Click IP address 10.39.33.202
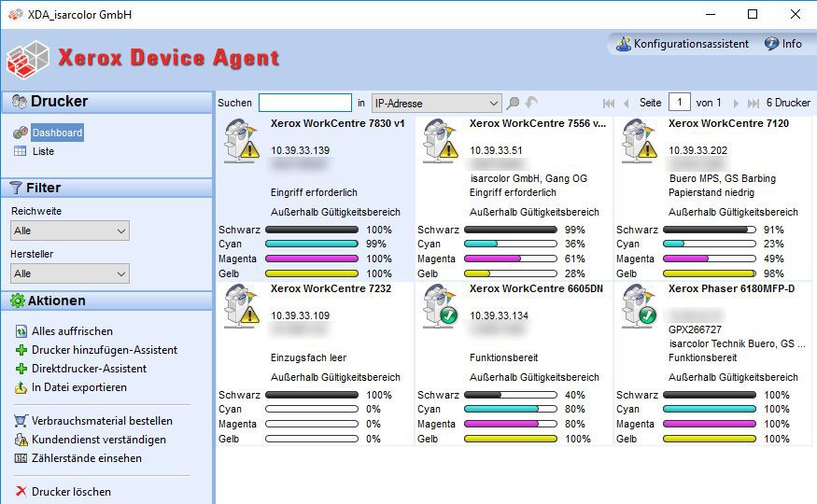This screenshot has width=817, height=504. click(698, 150)
